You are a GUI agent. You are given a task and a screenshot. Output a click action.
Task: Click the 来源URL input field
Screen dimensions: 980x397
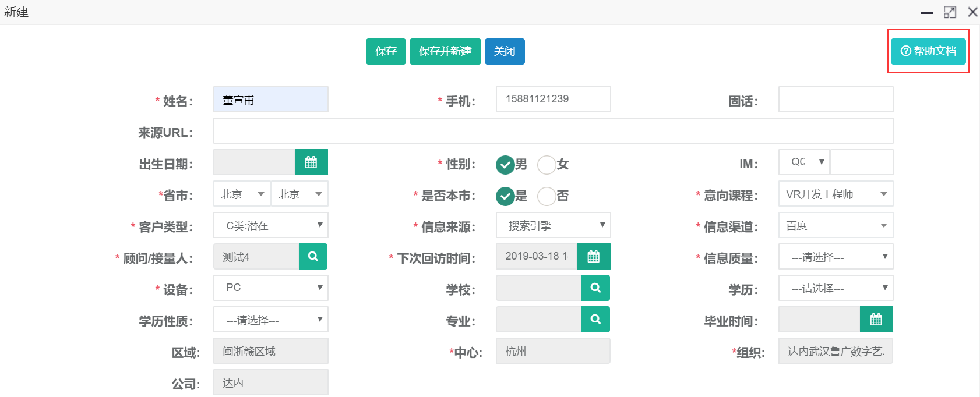tap(553, 131)
